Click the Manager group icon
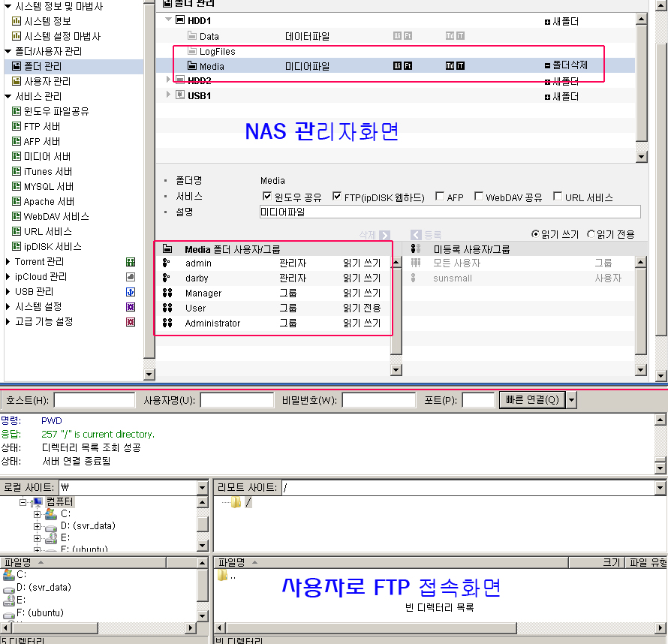This screenshot has width=668, height=644. pos(167,293)
